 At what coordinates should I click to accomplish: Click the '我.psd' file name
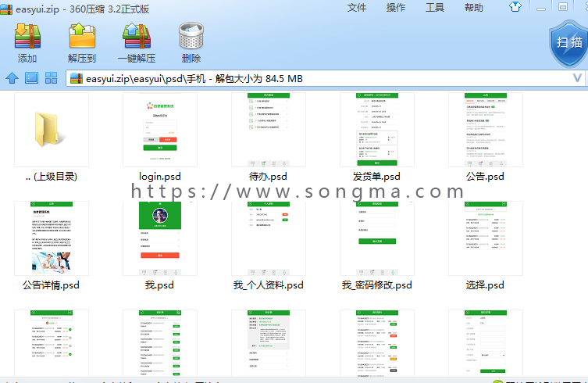click(x=160, y=285)
